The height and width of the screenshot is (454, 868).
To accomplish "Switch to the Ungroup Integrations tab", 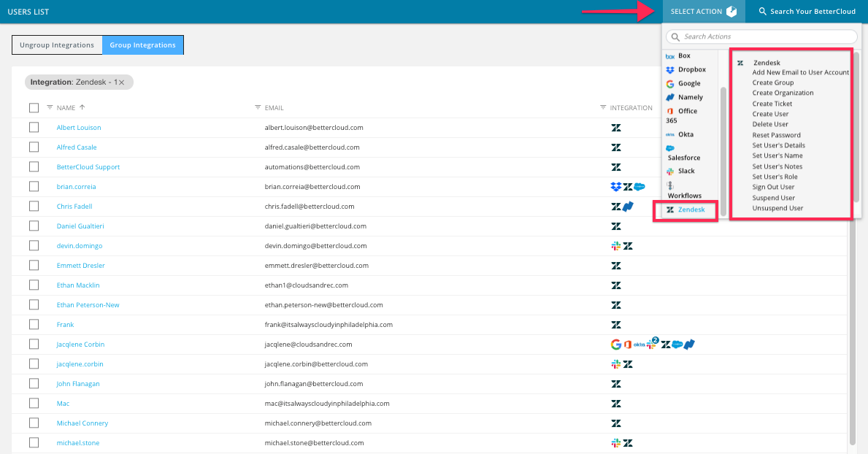I will point(56,45).
